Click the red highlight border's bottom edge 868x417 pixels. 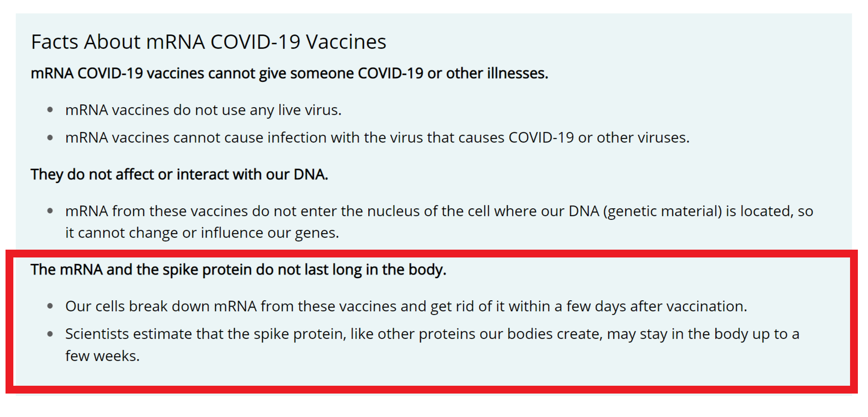(x=432, y=390)
